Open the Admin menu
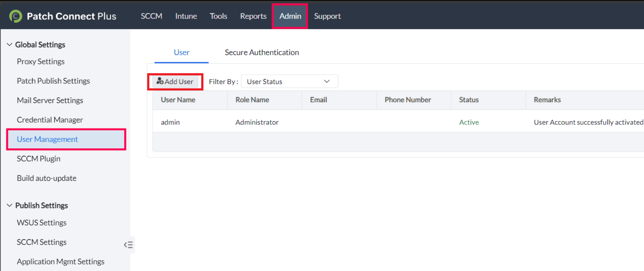The height and width of the screenshot is (271, 644). pos(290,16)
